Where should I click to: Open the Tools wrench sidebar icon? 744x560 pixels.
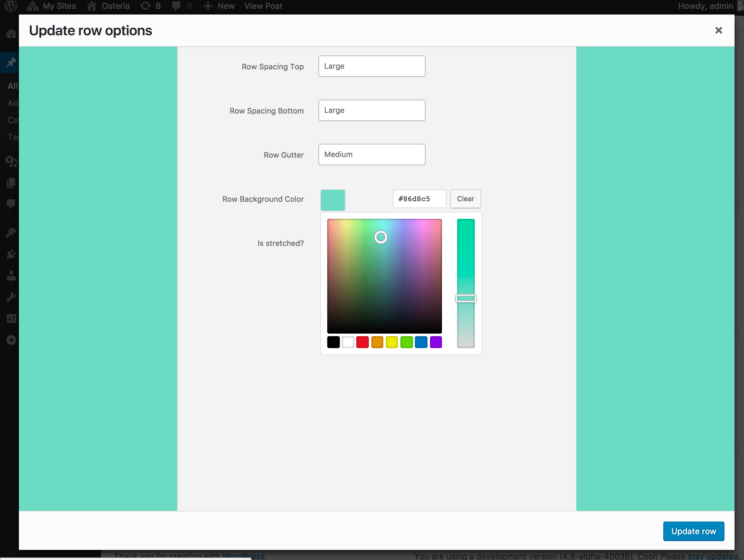11,297
